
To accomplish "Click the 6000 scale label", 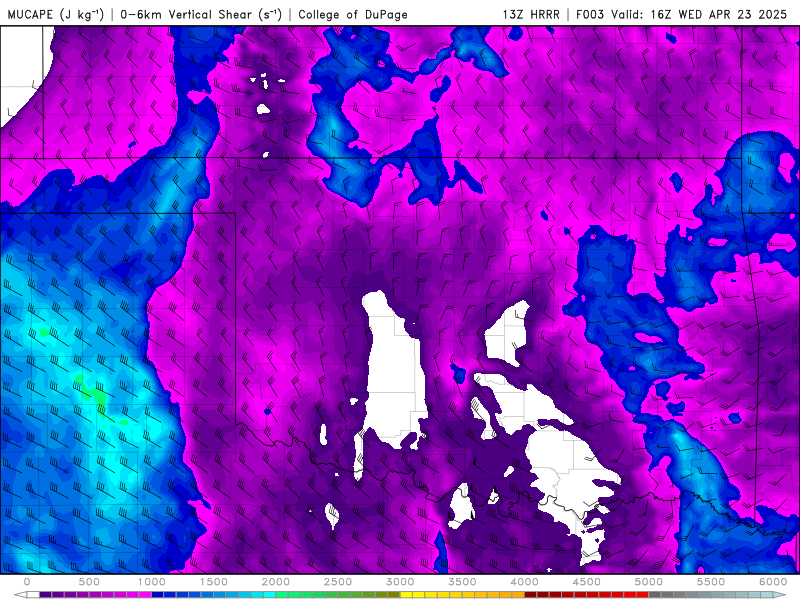I will (x=773, y=582).
